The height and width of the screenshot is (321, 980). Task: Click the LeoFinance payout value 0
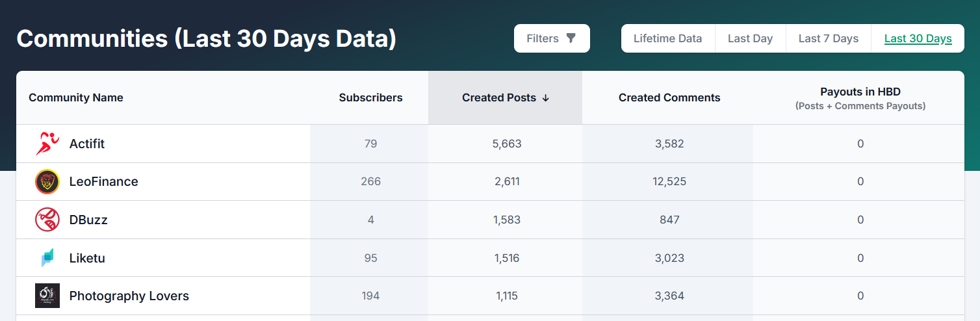(860, 182)
